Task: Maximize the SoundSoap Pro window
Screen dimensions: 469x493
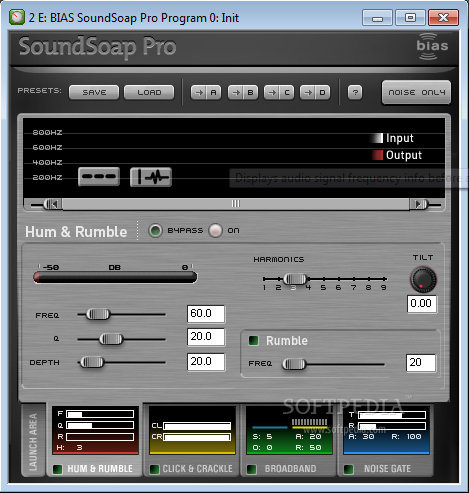Action: point(410,17)
